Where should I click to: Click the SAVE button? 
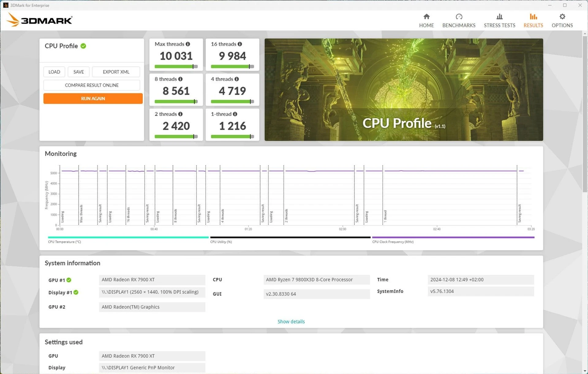pyautogui.click(x=78, y=72)
